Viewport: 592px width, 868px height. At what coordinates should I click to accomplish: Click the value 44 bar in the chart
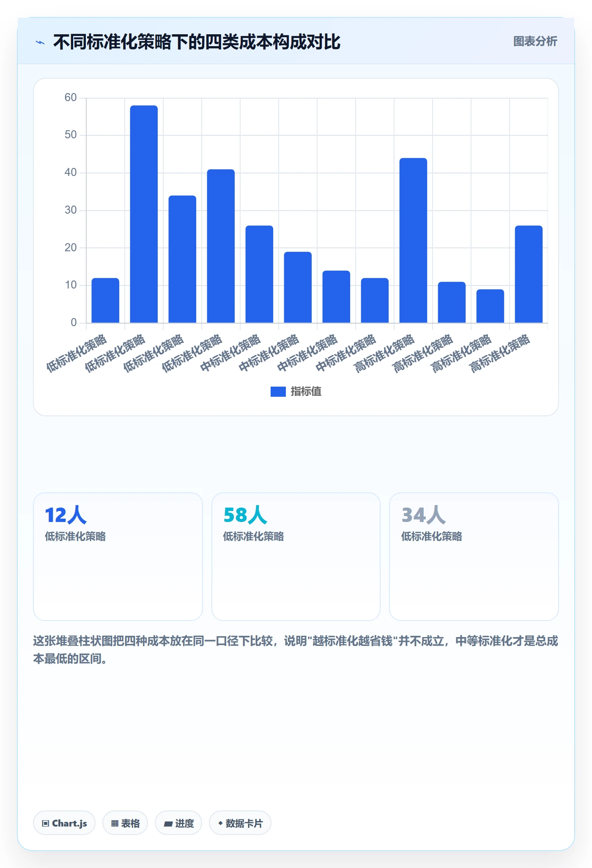(x=413, y=240)
